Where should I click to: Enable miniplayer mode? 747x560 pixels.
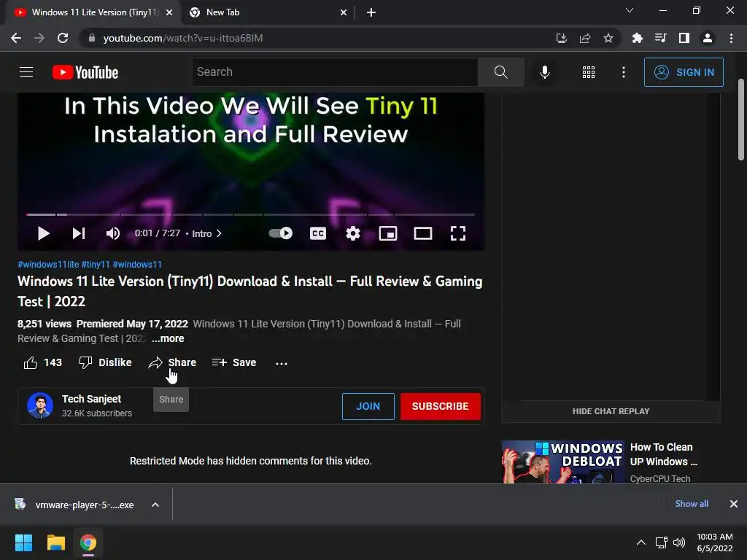point(388,233)
